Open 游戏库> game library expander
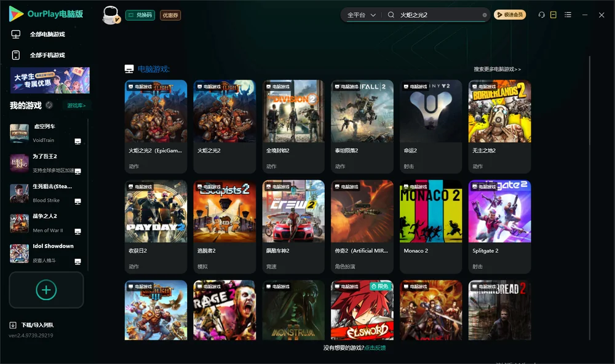 coord(76,105)
